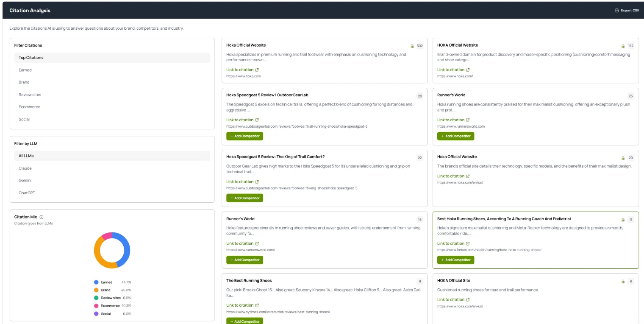
Task: Filter citations by Social
Action: (112, 119)
